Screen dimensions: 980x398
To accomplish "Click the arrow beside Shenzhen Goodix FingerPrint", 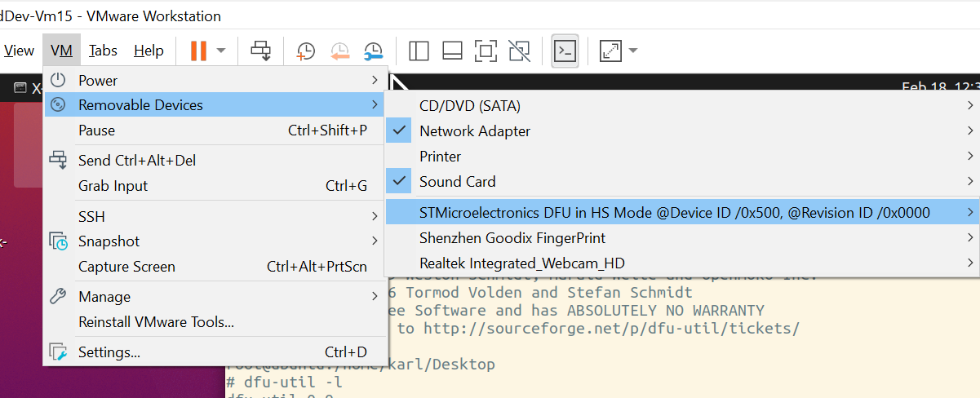I will pyautogui.click(x=970, y=238).
